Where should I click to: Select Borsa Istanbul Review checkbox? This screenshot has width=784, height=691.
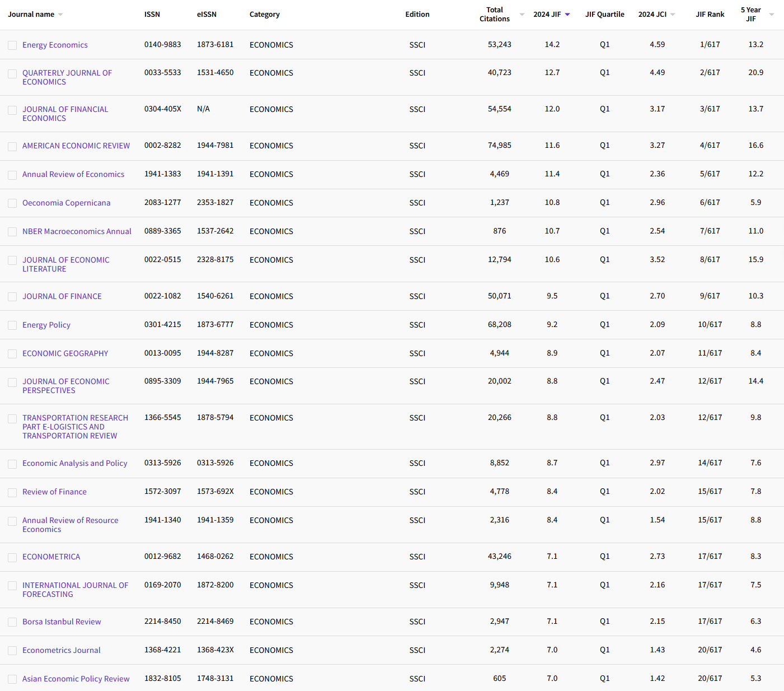12,622
